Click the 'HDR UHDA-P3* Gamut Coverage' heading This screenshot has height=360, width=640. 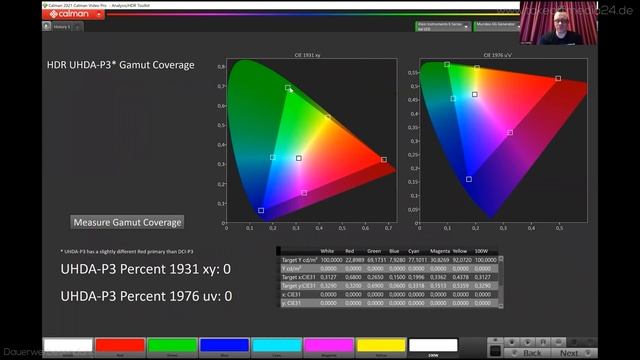click(x=120, y=65)
